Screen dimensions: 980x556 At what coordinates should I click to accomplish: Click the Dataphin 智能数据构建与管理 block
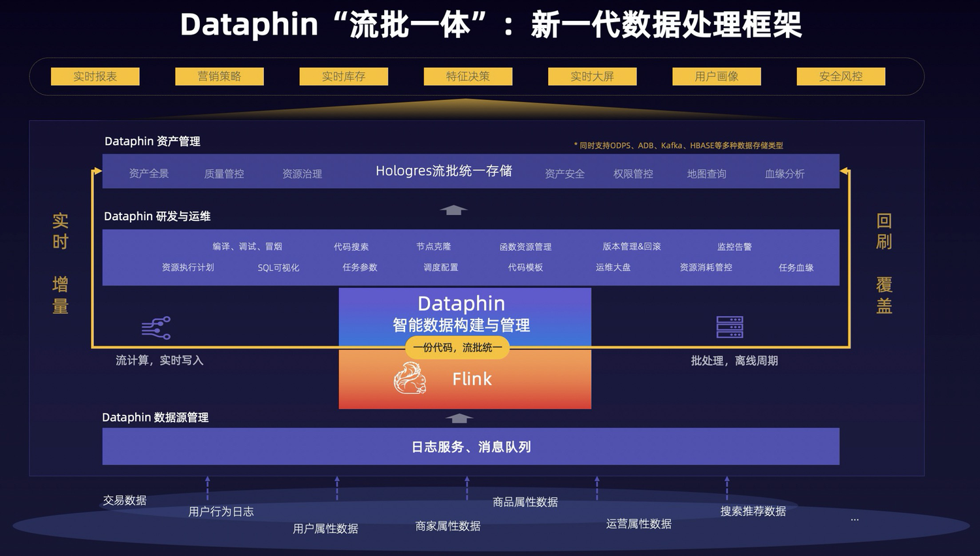pyautogui.click(x=465, y=316)
